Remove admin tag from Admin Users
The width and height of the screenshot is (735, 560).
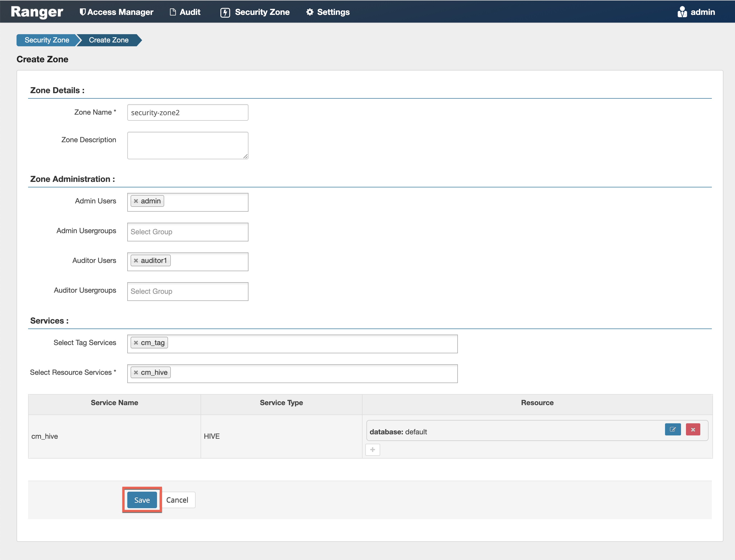pyautogui.click(x=136, y=201)
